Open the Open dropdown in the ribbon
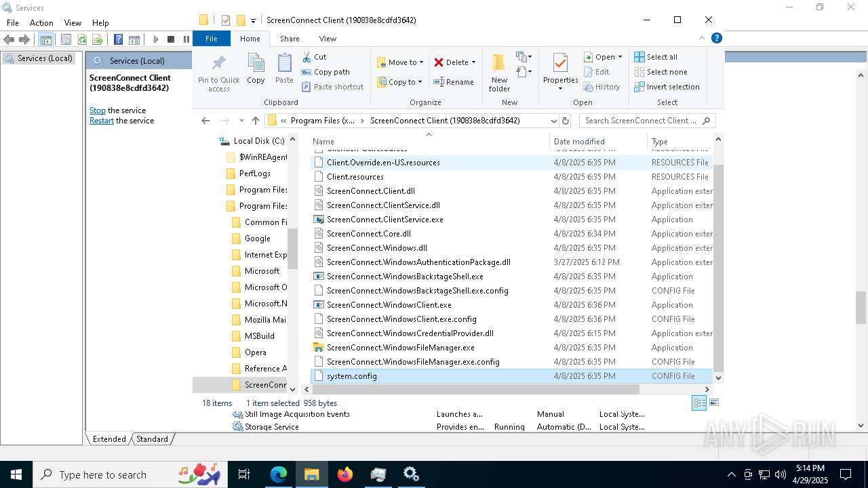 point(603,57)
